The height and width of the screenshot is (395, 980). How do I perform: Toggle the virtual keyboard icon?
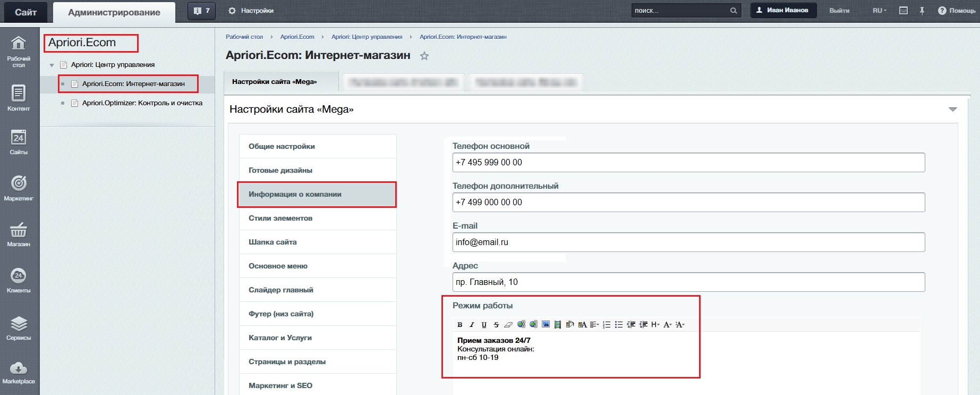903,11
